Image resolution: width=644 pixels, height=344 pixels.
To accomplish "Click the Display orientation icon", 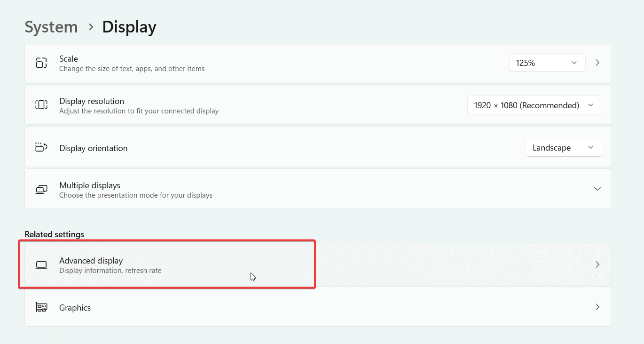I will 41,147.
